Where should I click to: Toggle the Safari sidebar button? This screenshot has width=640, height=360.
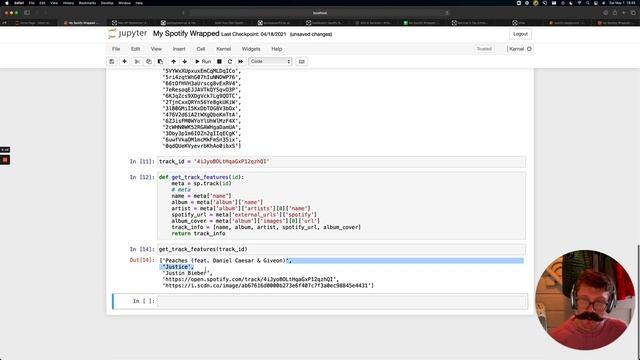[27, 13]
